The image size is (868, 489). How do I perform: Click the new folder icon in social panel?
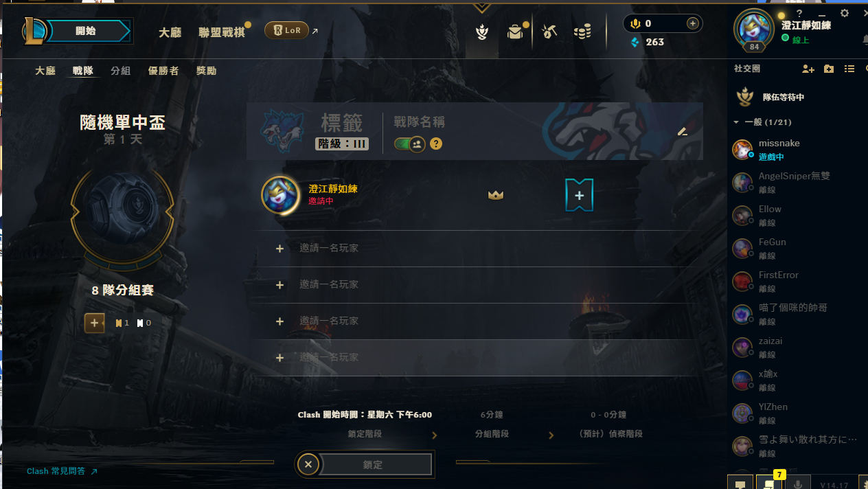tap(829, 69)
